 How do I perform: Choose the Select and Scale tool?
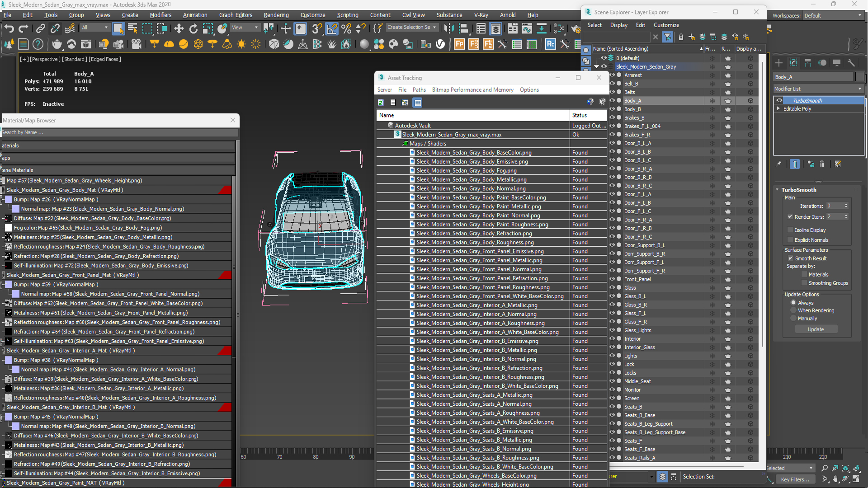pyautogui.click(x=208, y=28)
